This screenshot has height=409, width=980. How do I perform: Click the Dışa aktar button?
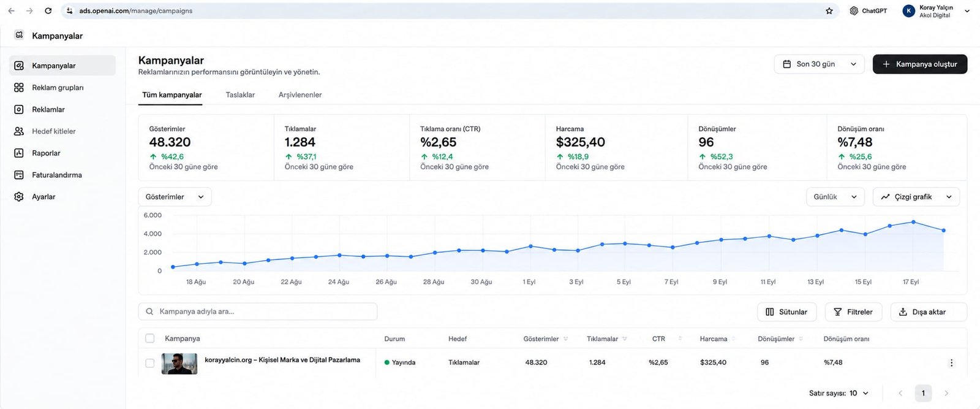click(929, 312)
